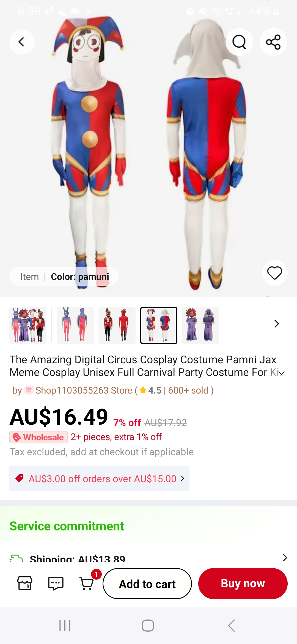This screenshot has height=644, width=297.
Task: Click the Buy now button
Action: pos(243,583)
